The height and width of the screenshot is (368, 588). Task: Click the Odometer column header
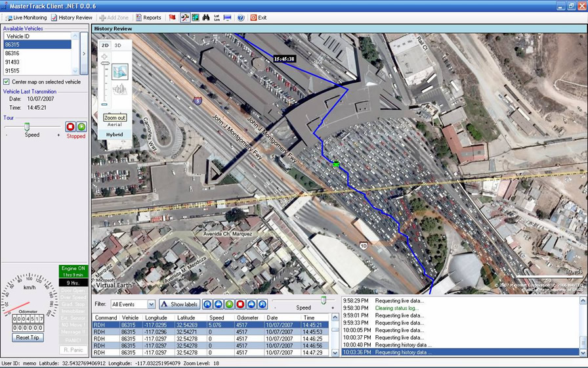pyautogui.click(x=249, y=317)
